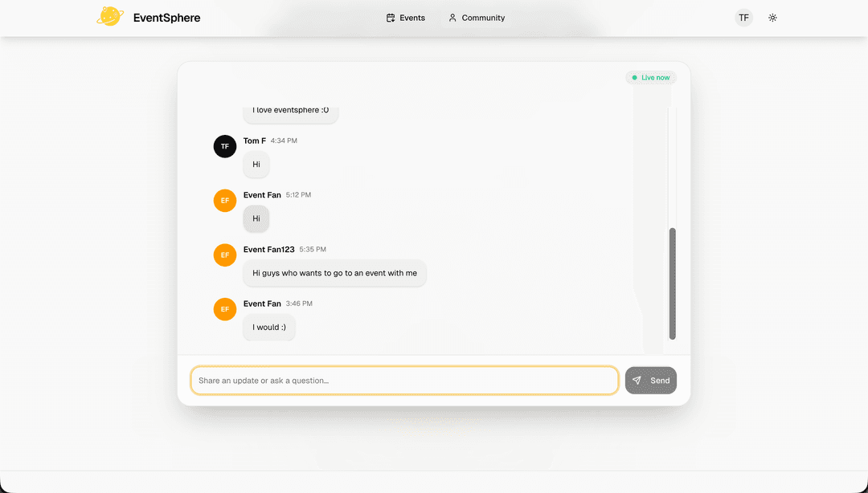Click the paper plane icon on Send

click(637, 380)
